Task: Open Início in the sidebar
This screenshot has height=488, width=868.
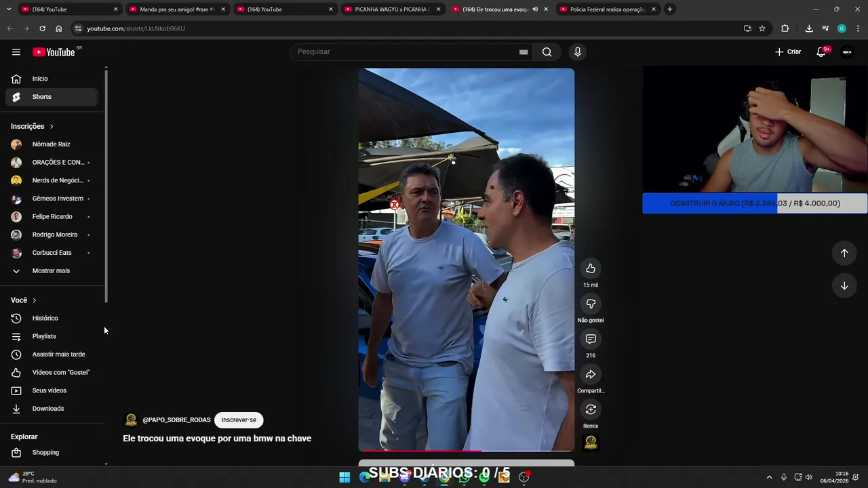Action: [51, 79]
